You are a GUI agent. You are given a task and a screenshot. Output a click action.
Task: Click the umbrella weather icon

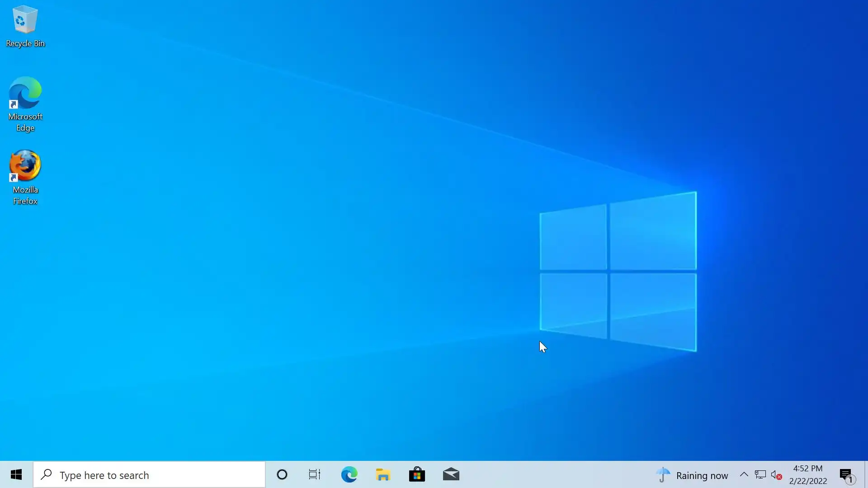pos(663,475)
